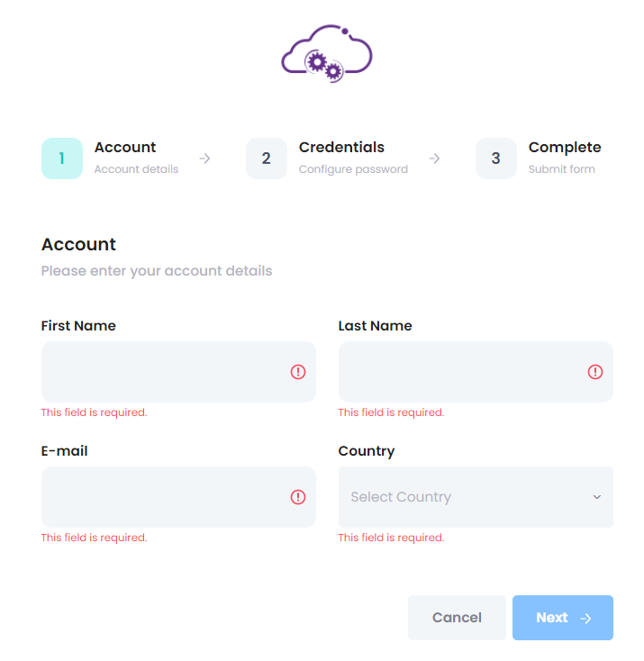Viewport: 644px width, 661px height.
Task: Focus the Last Name input field
Action: [476, 372]
